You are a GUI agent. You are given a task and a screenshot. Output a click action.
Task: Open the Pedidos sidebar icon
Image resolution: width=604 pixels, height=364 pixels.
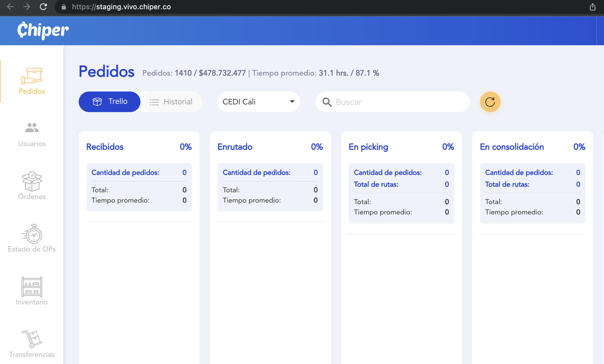coord(32,76)
